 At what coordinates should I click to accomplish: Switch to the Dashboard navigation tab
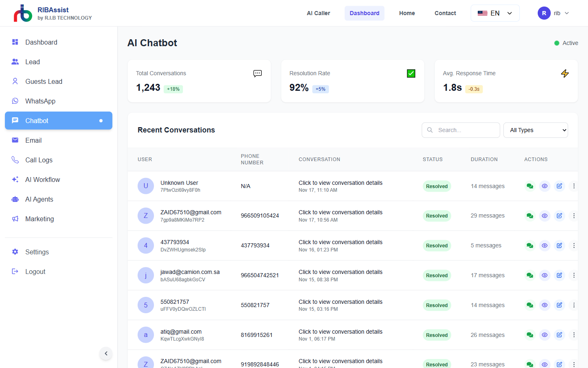pyautogui.click(x=364, y=13)
